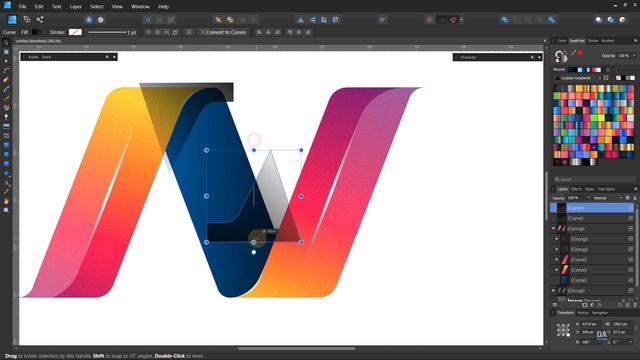
Task: Click the transform anchor point selector
Action: click(x=563, y=330)
